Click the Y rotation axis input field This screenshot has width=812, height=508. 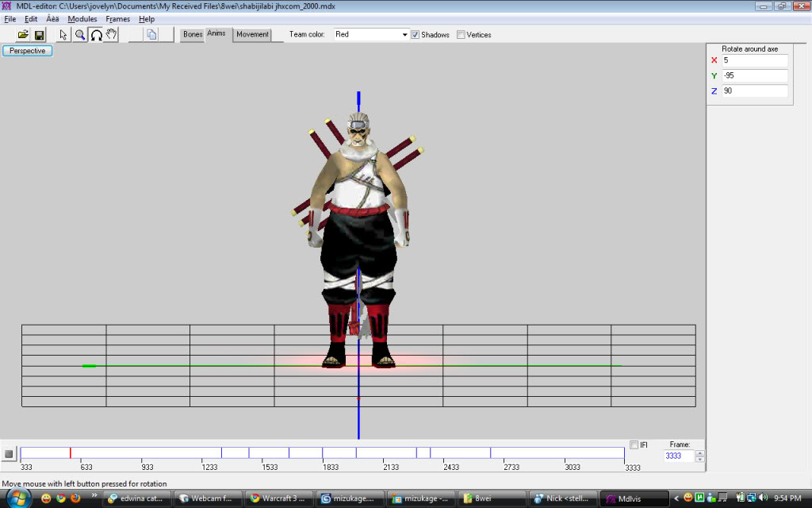754,76
